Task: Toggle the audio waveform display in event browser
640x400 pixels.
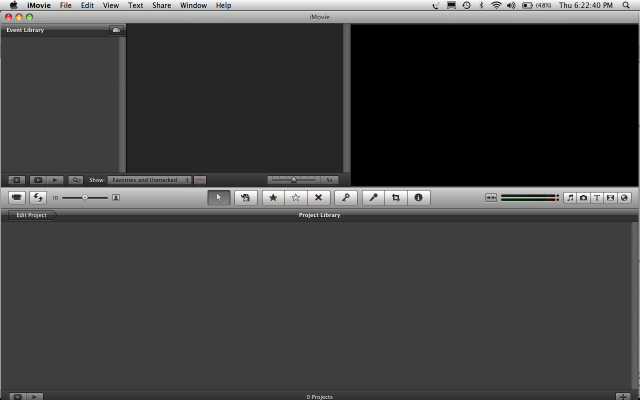Action: point(200,180)
